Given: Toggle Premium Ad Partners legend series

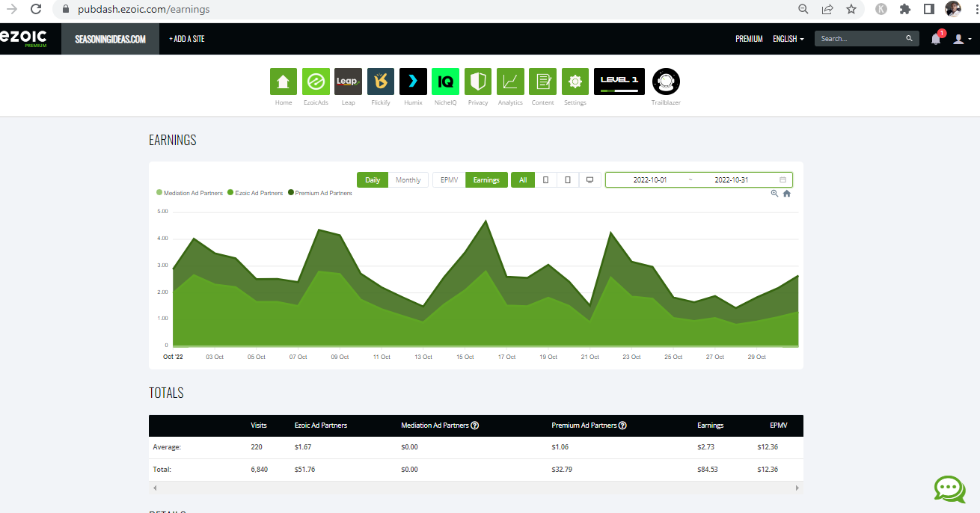Looking at the screenshot, I should (320, 193).
